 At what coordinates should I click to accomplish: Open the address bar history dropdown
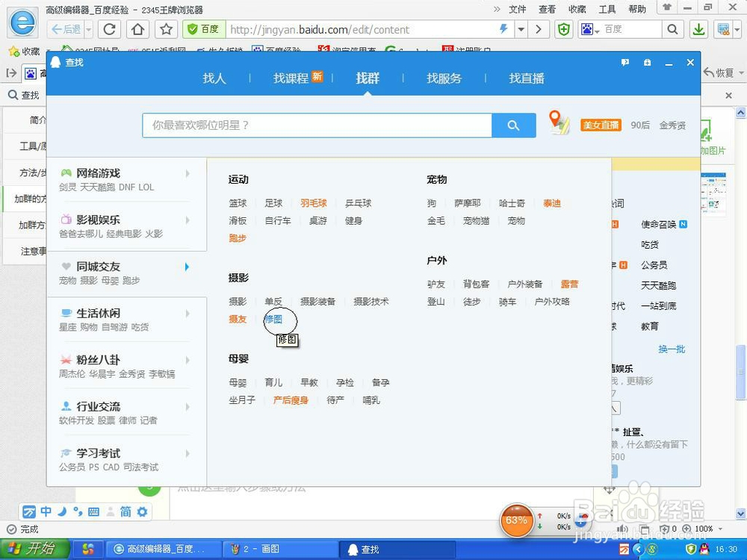tap(521, 30)
